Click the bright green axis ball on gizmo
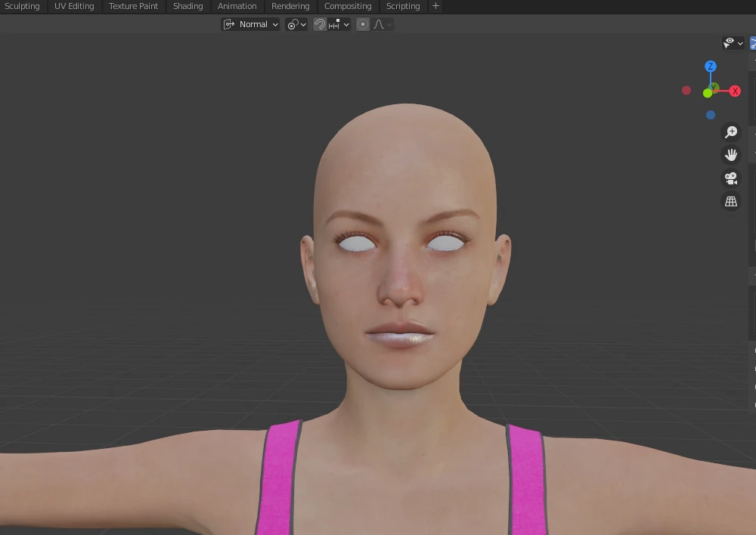Screen dimensions: 756x535 coord(708,93)
